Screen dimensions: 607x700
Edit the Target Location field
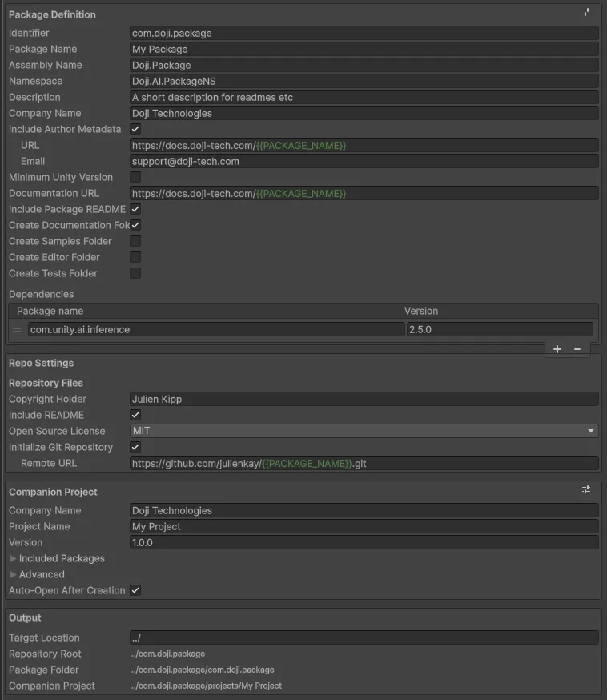click(364, 638)
